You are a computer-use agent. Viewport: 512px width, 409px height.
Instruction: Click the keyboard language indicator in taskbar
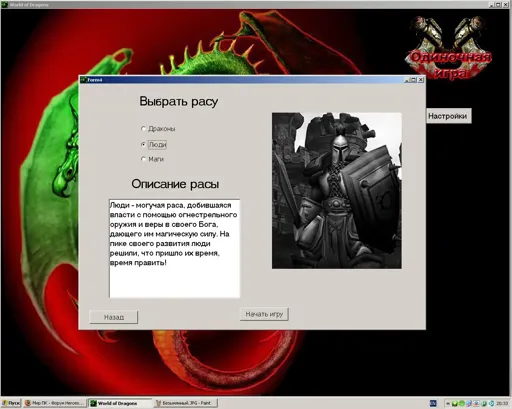pyautogui.click(x=433, y=403)
